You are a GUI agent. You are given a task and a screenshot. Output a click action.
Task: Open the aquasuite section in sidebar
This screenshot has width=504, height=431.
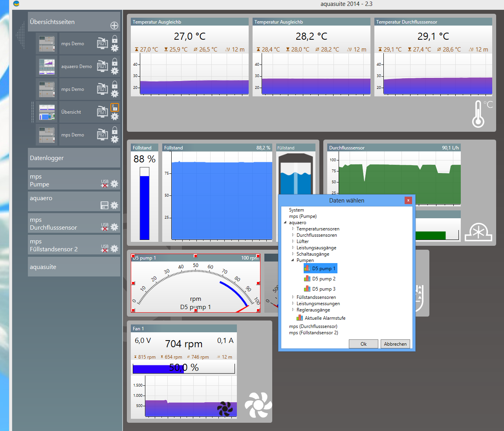point(74,267)
